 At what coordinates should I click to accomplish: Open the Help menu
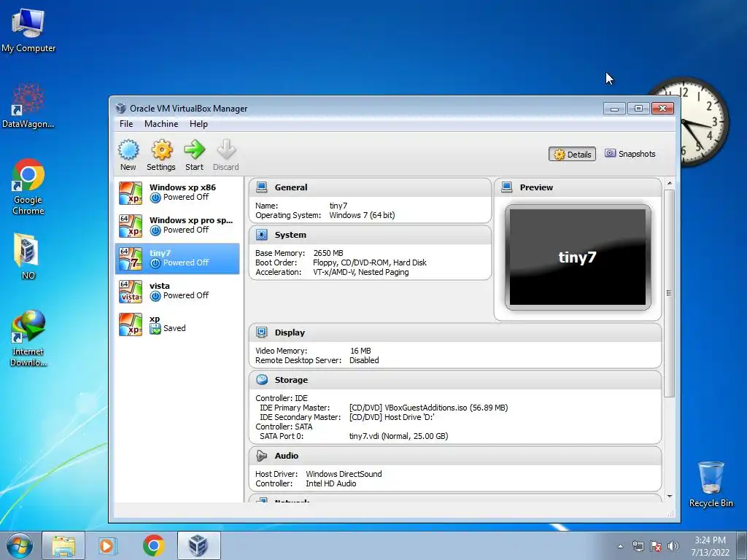(198, 124)
